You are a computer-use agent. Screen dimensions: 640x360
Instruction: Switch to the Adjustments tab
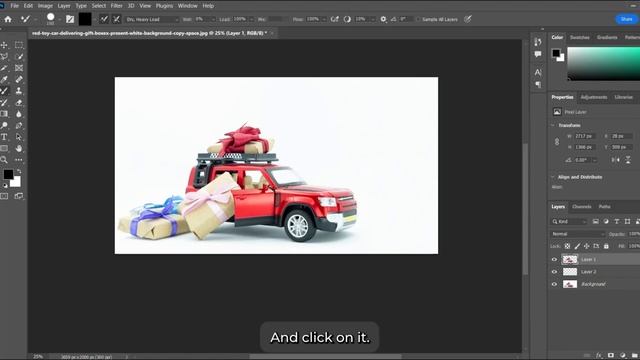594,97
